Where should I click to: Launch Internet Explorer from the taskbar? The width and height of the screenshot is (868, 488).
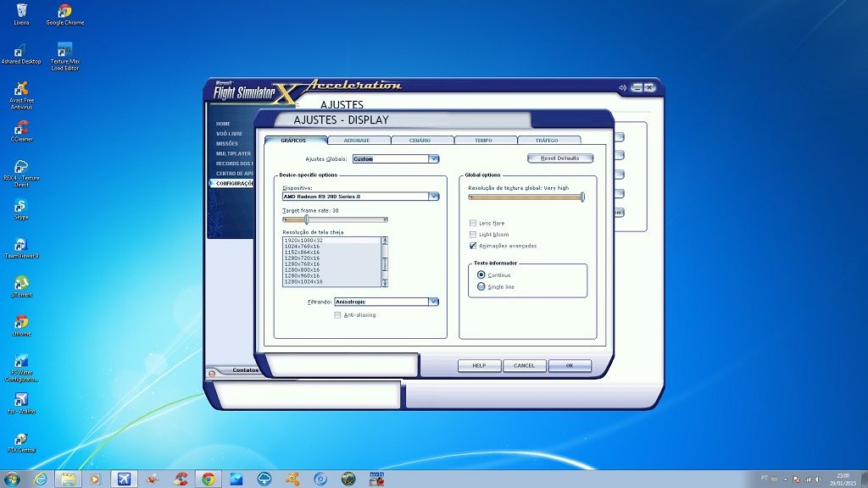tap(40, 480)
